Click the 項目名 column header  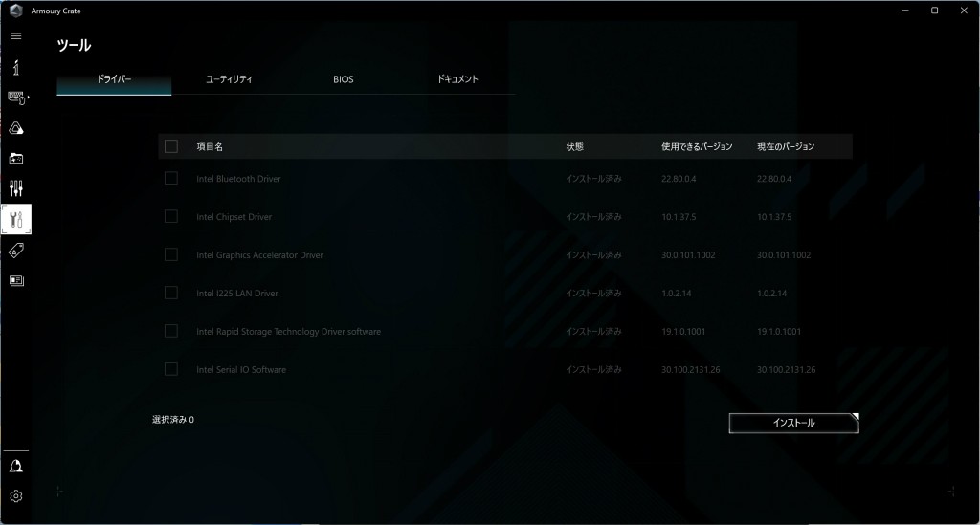point(210,146)
